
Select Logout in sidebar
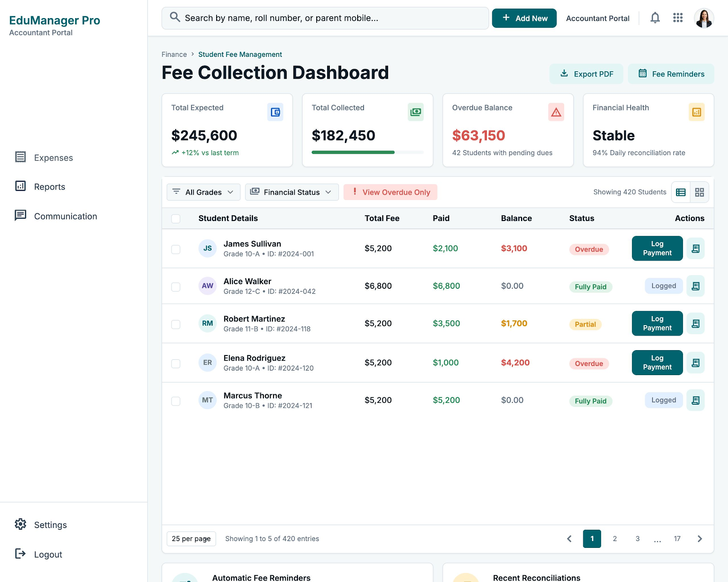(48, 555)
